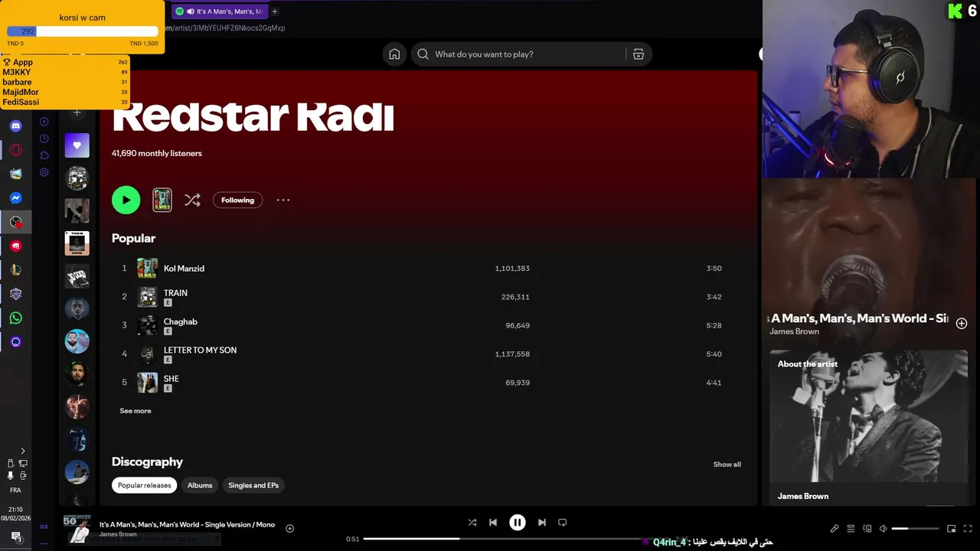Open the notifications icon in taskbar
The image size is (980, 551).
point(15,537)
